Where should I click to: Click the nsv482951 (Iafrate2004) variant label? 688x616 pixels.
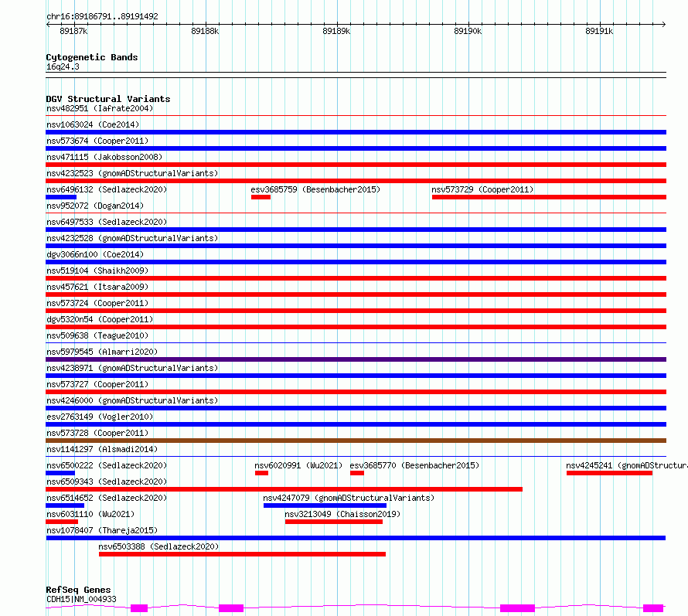(100, 108)
